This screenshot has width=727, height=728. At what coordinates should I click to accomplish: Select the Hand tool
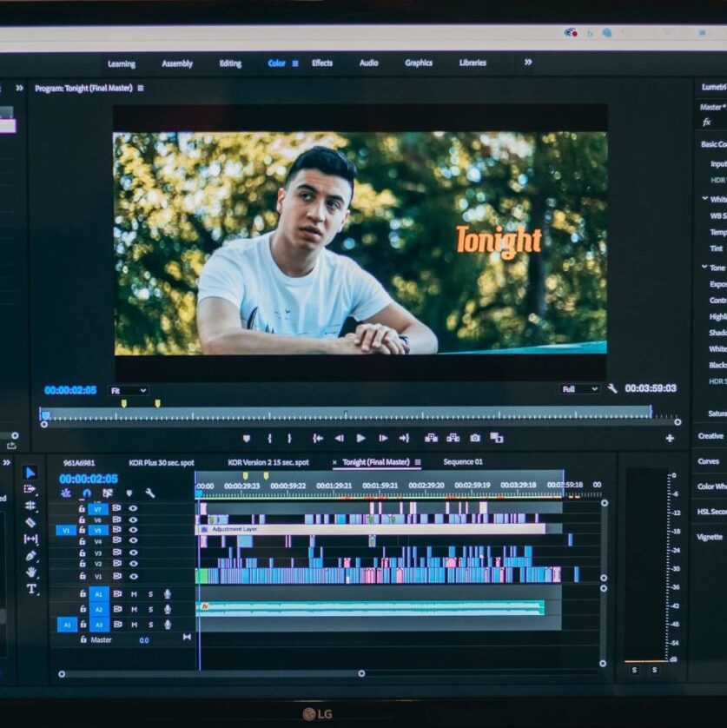(31, 572)
